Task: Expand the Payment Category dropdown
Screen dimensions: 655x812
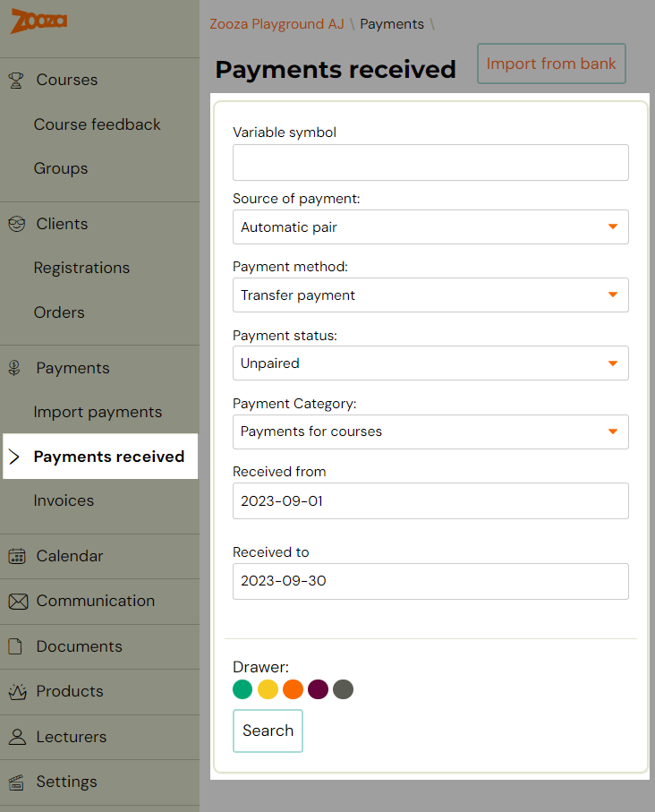Action: point(430,432)
